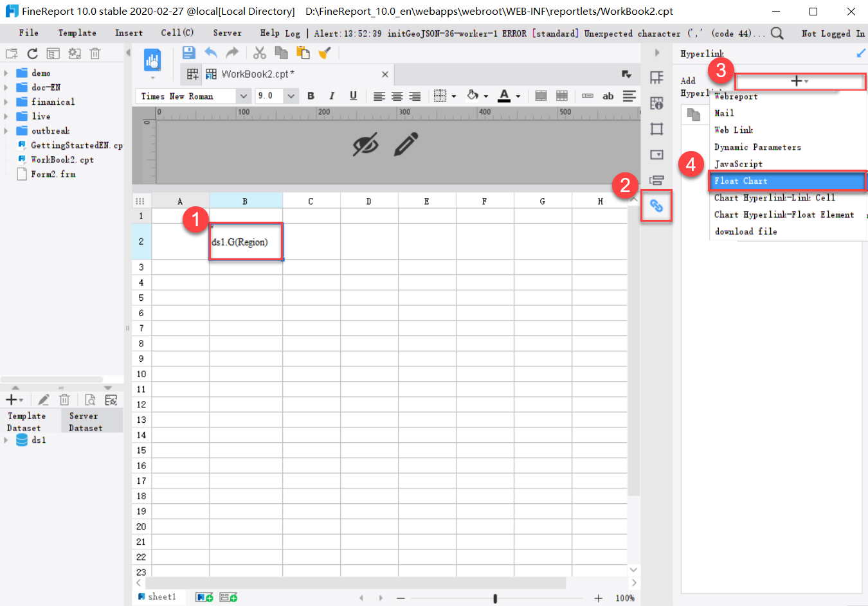Select the Format Painter tool
The image size is (868, 606).
coord(325,53)
